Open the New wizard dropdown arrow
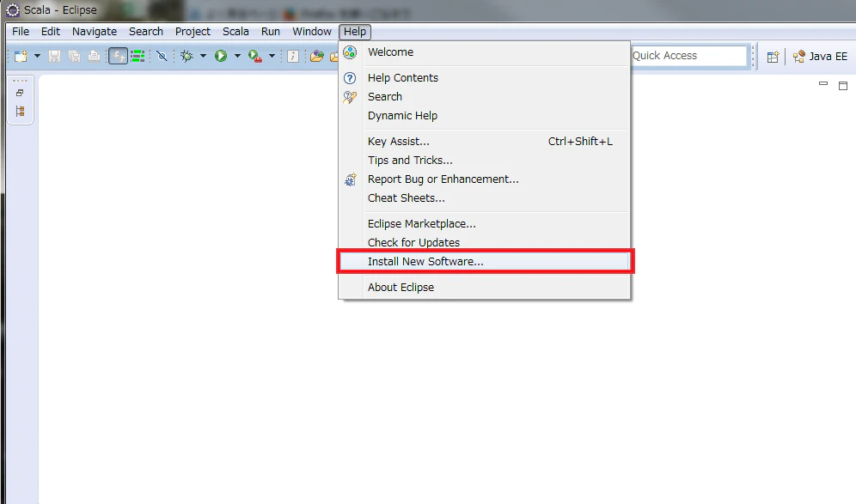 (x=37, y=56)
